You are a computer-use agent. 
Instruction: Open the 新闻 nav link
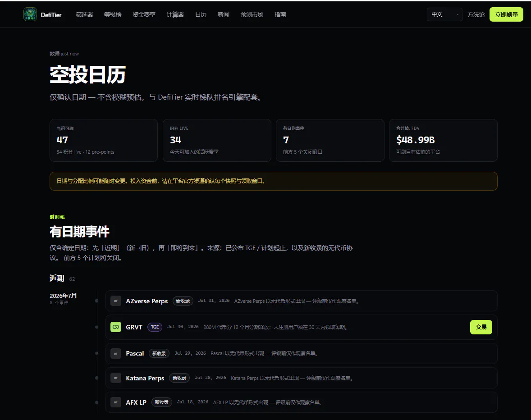click(x=224, y=14)
